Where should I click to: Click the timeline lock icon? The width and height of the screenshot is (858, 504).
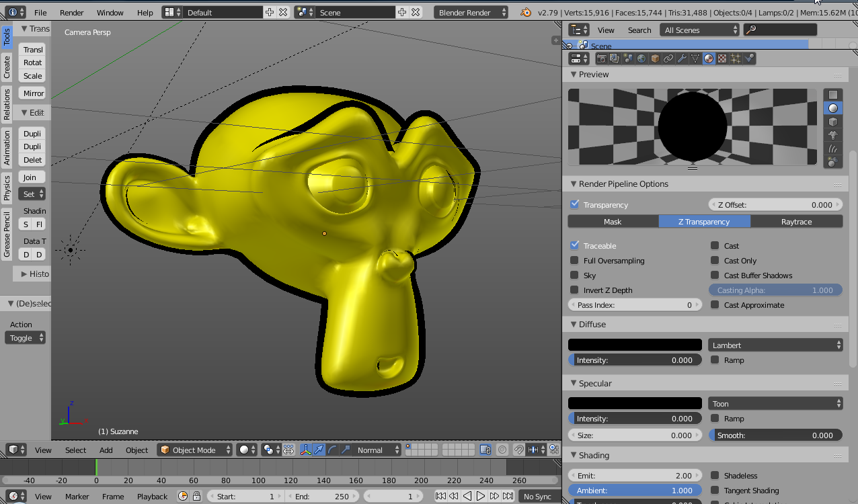click(x=196, y=496)
